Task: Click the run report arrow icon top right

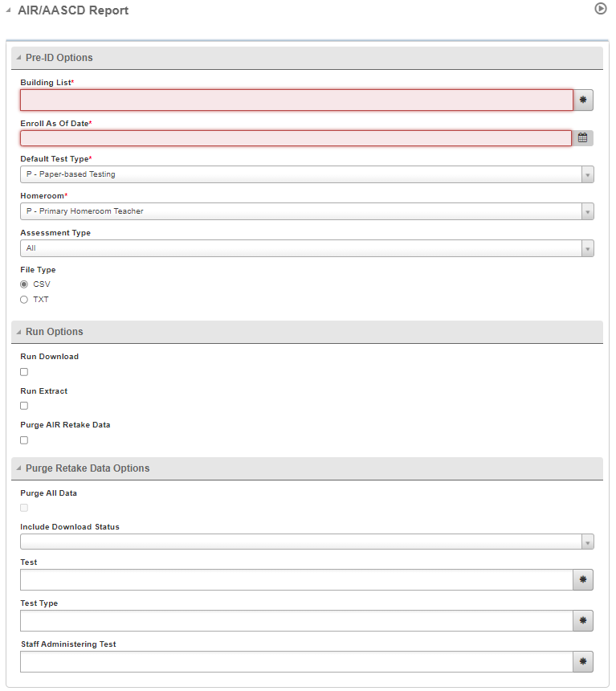Action: 600,9
